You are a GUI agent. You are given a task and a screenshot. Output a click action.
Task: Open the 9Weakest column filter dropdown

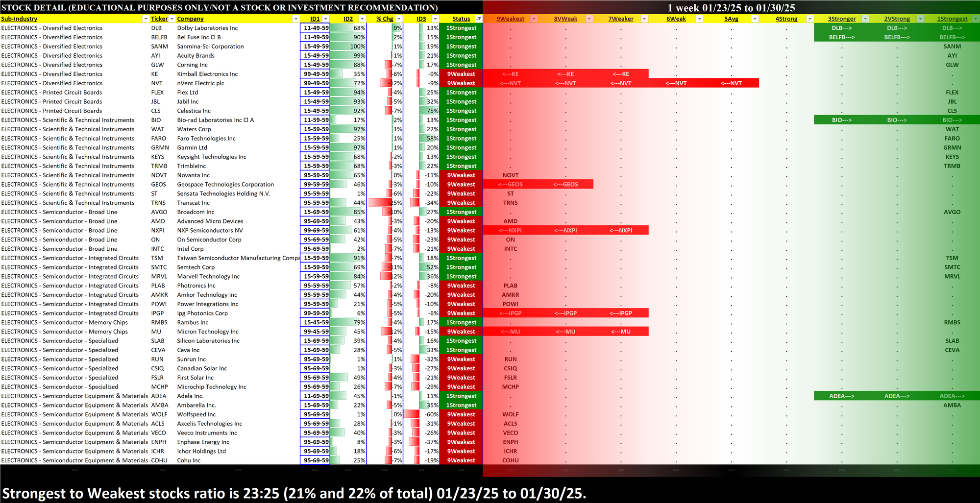[534, 19]
